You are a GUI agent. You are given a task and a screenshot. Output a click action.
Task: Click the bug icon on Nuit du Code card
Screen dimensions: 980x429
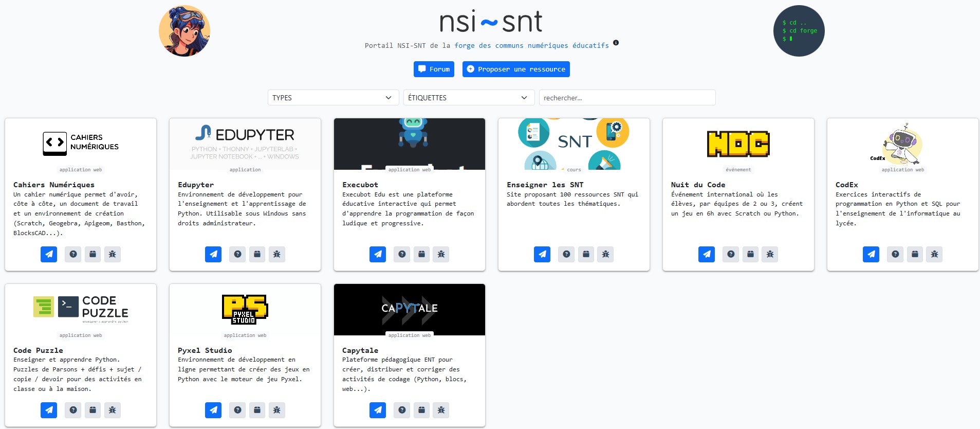(x=770, y=254)
